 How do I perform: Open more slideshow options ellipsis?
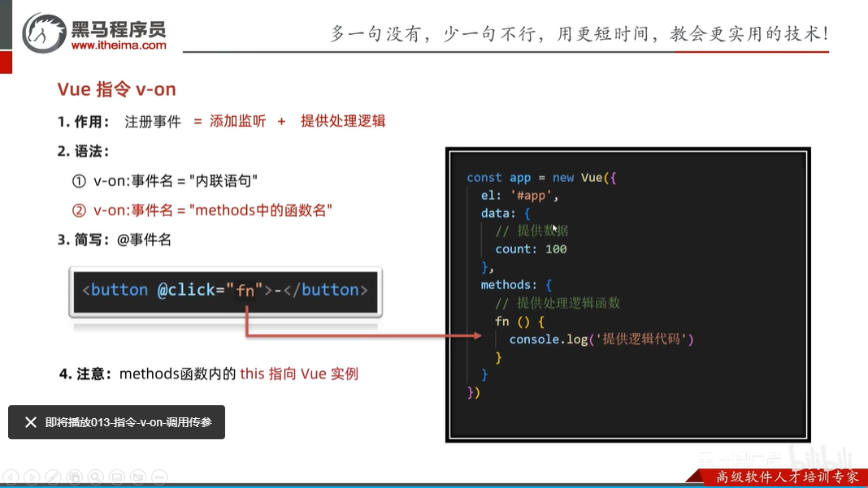pyautogui.click(x=159, y=477)
